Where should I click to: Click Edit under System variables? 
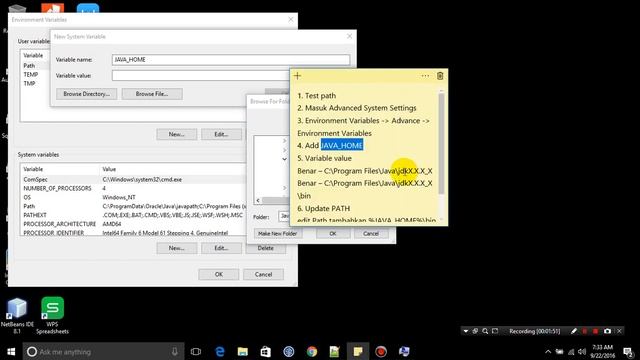click(221, 248)
